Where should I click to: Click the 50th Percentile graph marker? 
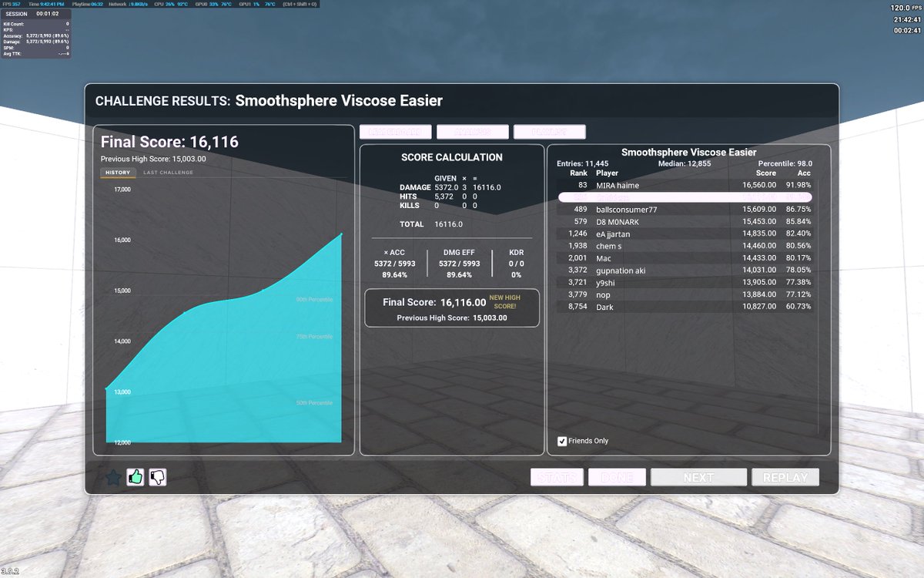(314, 402)
